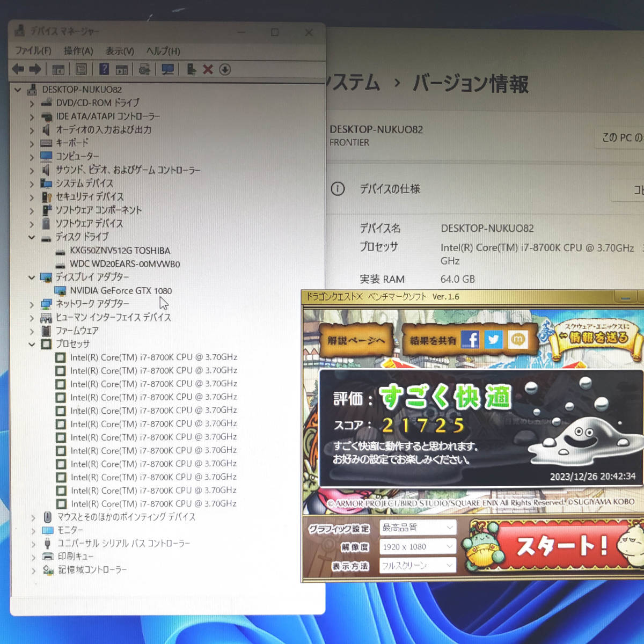Expand the モニター node
The image size is (644, 644).
click(x=33, y=530)
